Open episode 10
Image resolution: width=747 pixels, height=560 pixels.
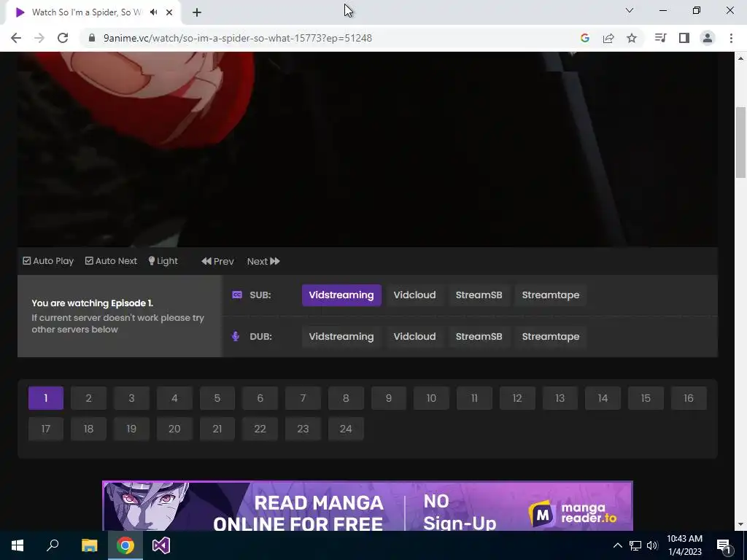pyautogui.click(x=432, y=398)
